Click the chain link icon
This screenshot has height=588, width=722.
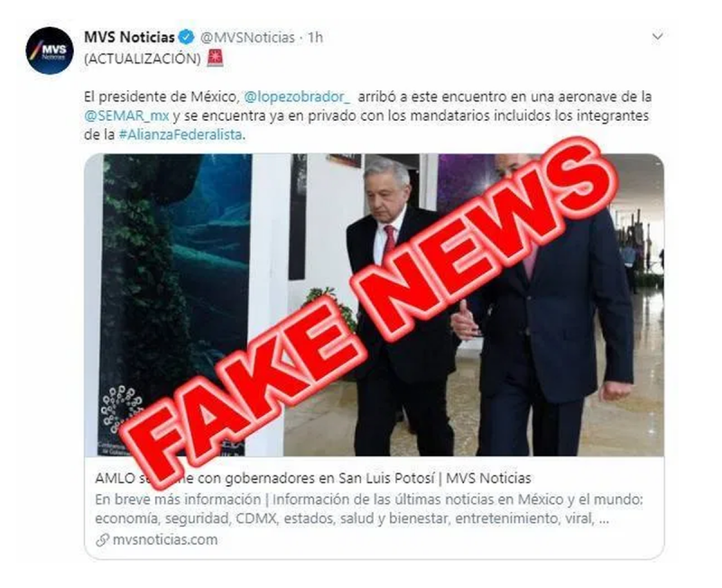tap(102, 539)
